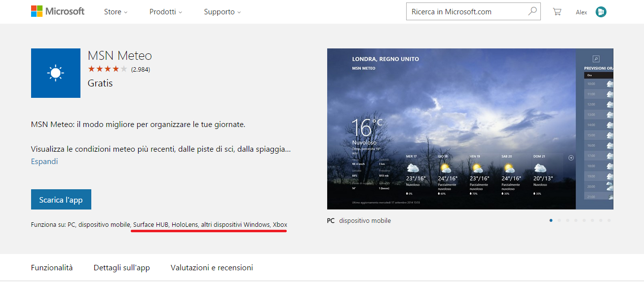
Task: Click the Microsoft logo
Action: coord(58,11)
